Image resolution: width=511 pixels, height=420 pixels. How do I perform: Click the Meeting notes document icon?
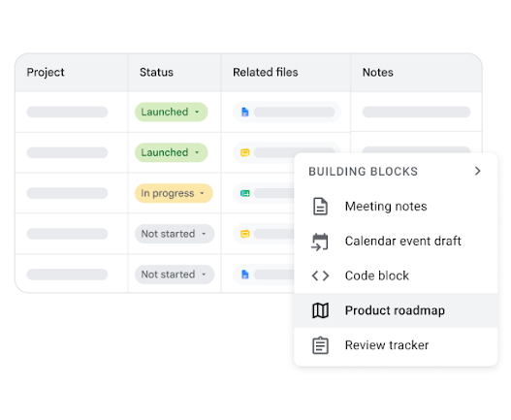(x=320, y=207)
